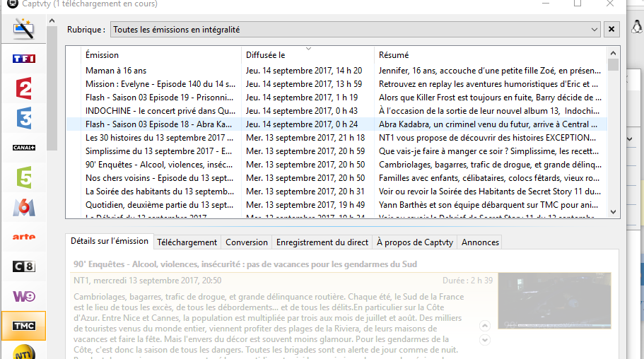644x359 pixels.
Task: Click the TMC channel logo
Action: (24, 326)
